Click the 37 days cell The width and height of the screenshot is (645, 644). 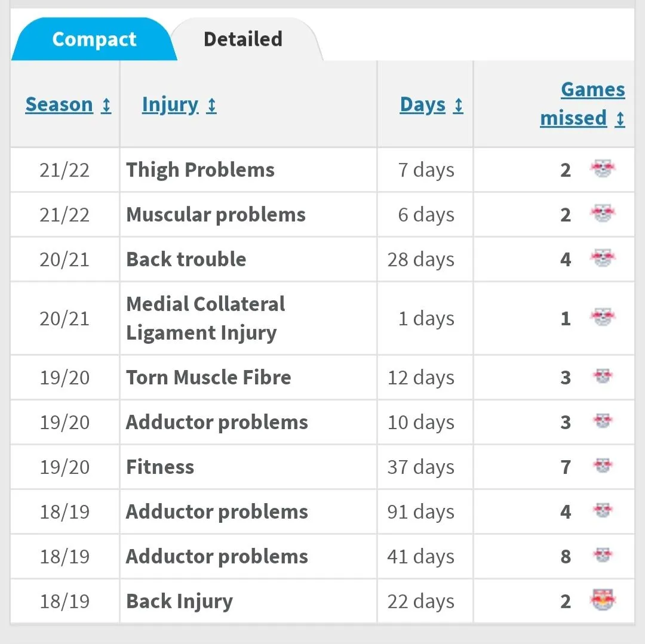(x=420, y=467)
